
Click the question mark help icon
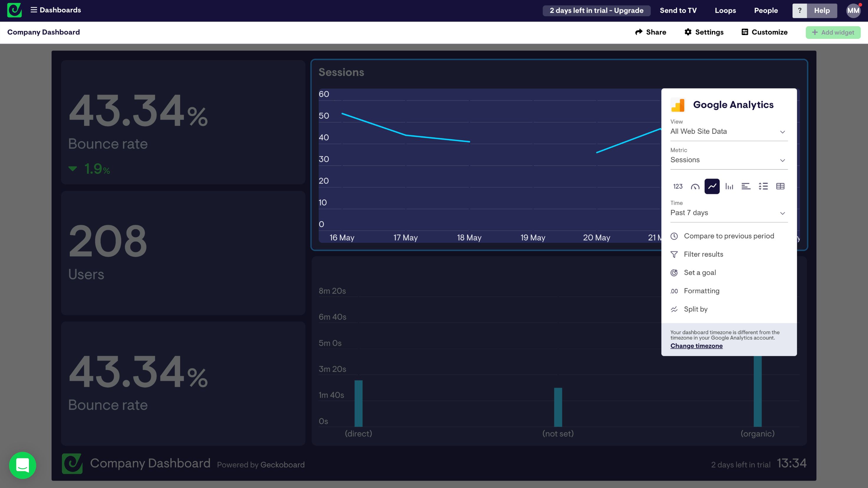click(799, 10)
